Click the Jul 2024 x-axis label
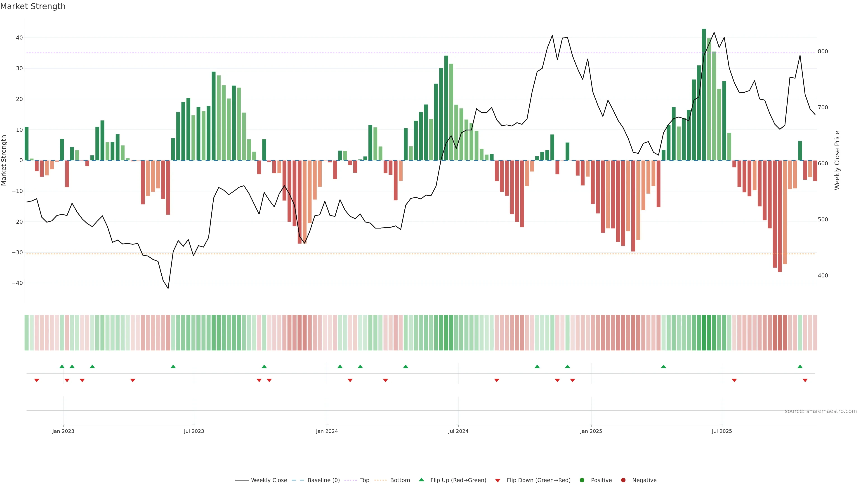The height and width of the screenshot is (488, 868). [458, 431]
